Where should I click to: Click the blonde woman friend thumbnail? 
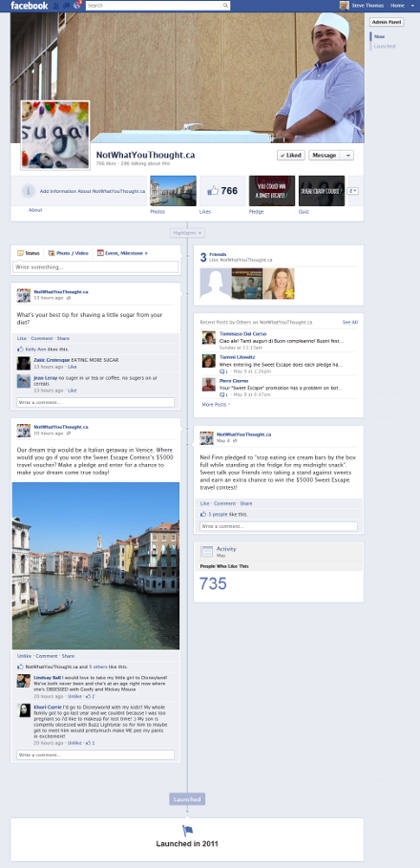point(279,284)
